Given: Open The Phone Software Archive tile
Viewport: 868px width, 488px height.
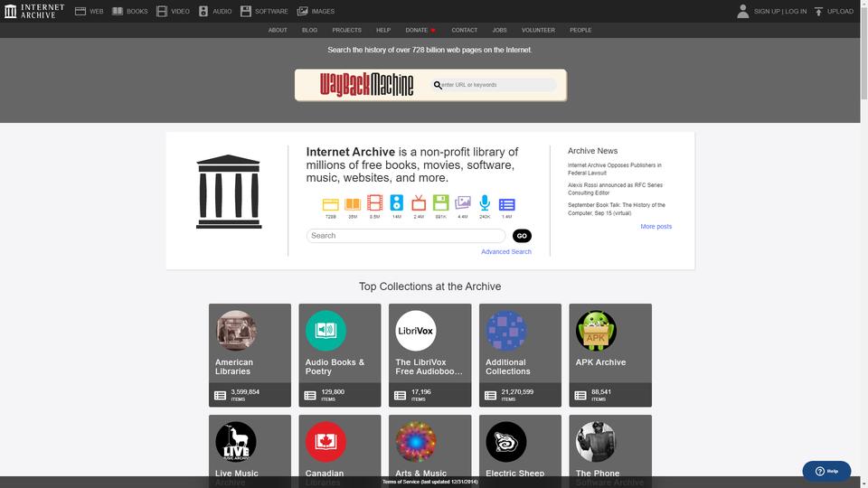Looking at the screenshot, I should click(610, 451).
